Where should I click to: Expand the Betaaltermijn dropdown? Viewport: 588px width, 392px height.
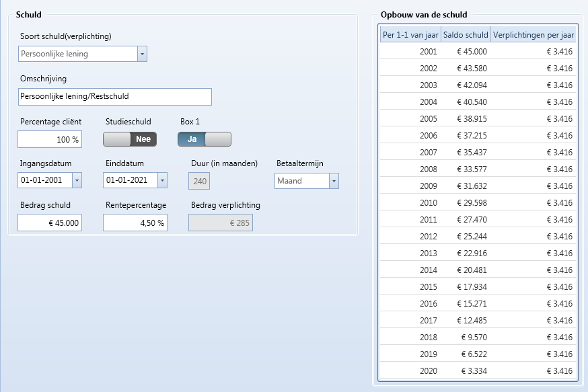pos(333,181)
